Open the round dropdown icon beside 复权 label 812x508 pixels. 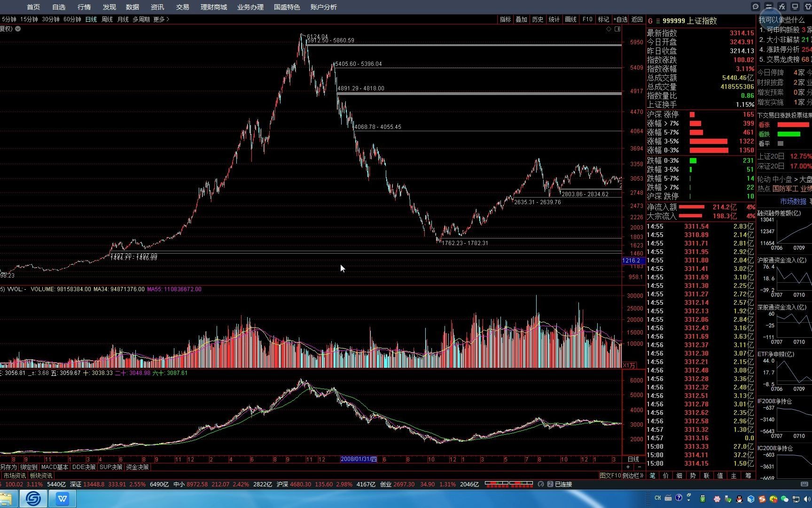click(x=18, y=29)
